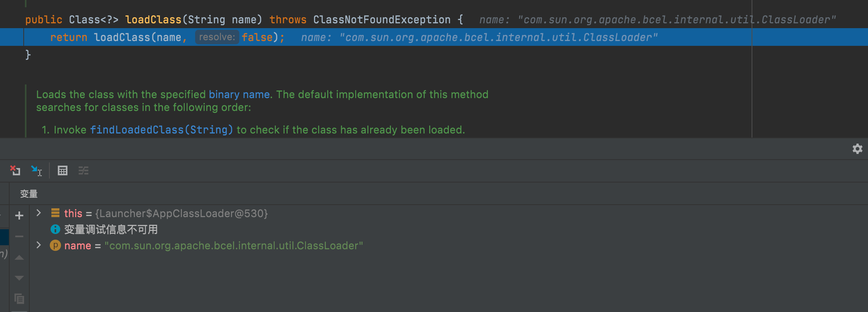Click the red remove watch icon
Viewport: 868px width, 312px height.
click(x=15, y=170)
